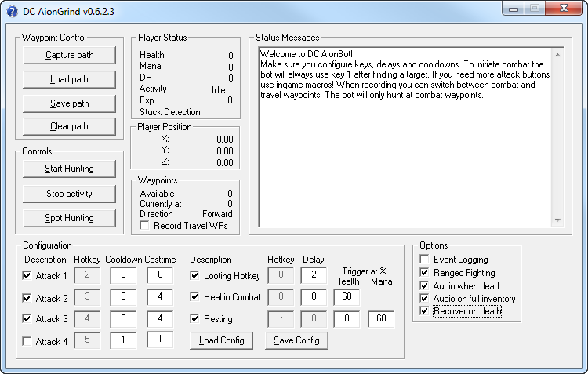588x374 pixels.
Task: Click the 'Idle...' activity value
Action: click(222, 90)
